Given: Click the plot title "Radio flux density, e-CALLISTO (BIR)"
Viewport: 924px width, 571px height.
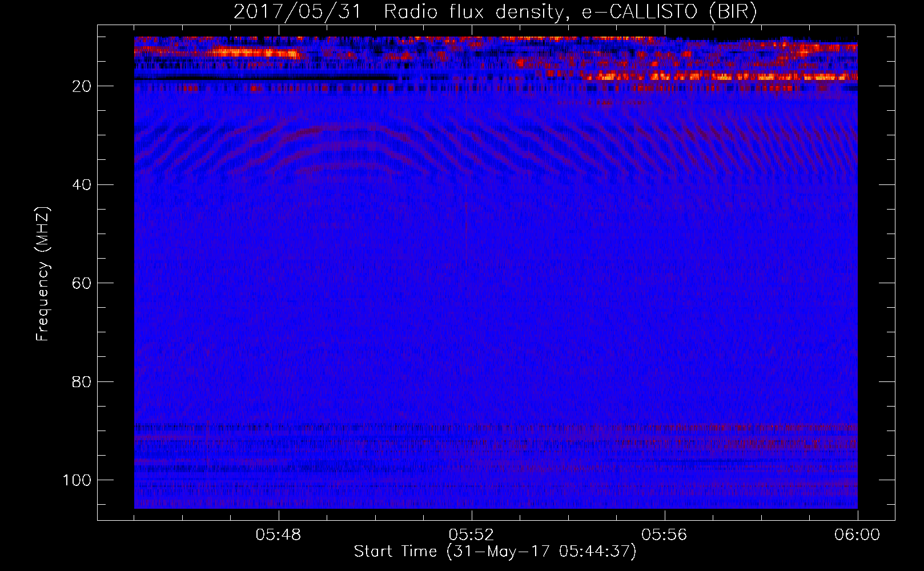Looking at the screenshot, I should pos(570,13).
